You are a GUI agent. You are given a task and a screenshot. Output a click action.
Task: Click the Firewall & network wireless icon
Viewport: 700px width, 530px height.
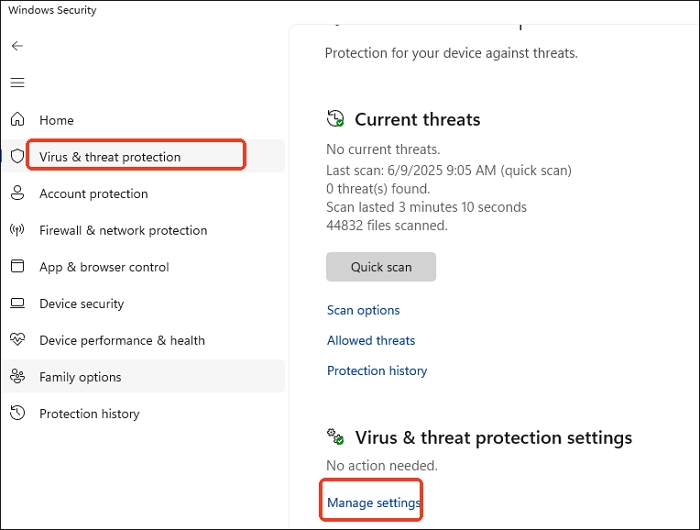click(x=17, y=230)
